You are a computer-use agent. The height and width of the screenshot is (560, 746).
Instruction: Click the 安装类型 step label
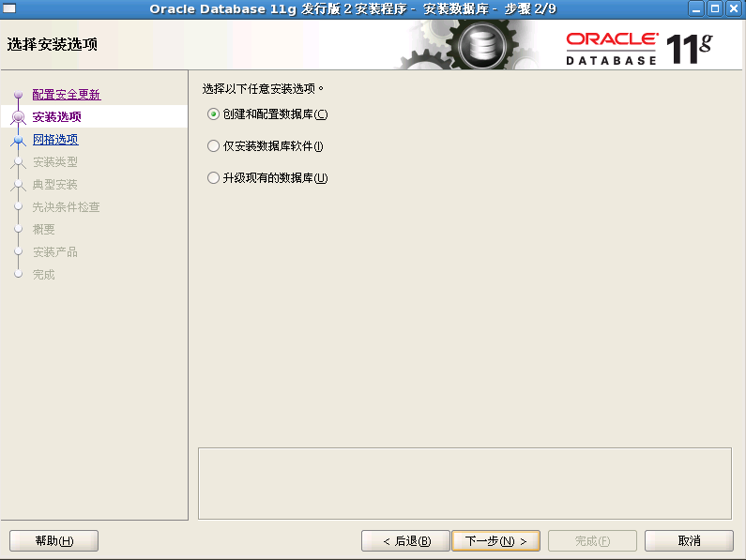point(54,161)
